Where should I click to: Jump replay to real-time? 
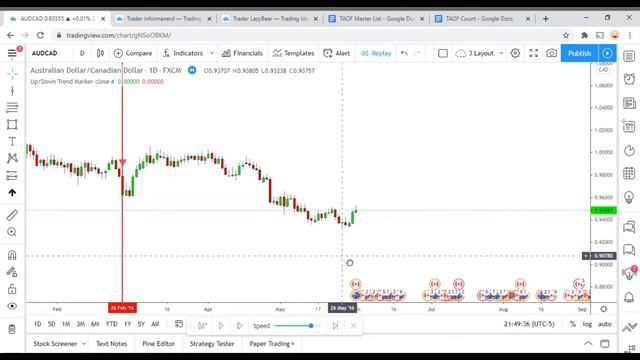[335, 326]
